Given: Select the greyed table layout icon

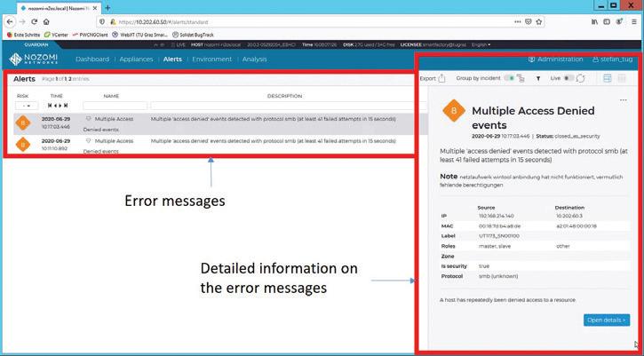Looking at the screenshot, I should click(622, 78).
